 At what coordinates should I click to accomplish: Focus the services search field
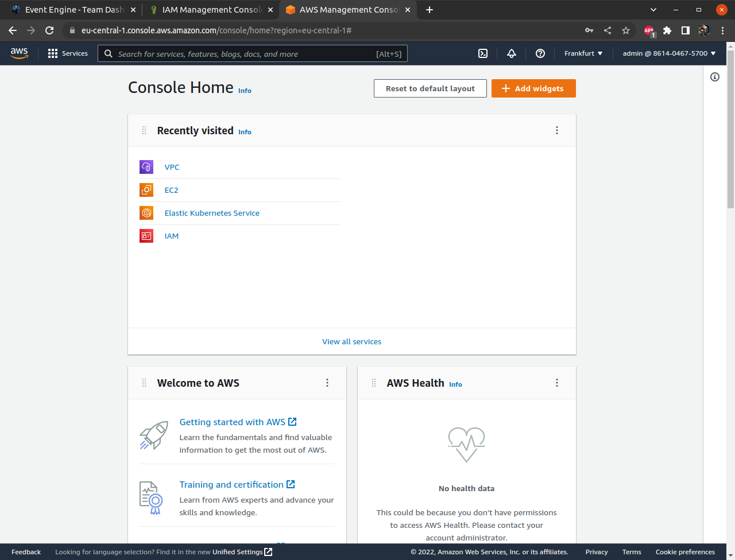coord(253,53)
